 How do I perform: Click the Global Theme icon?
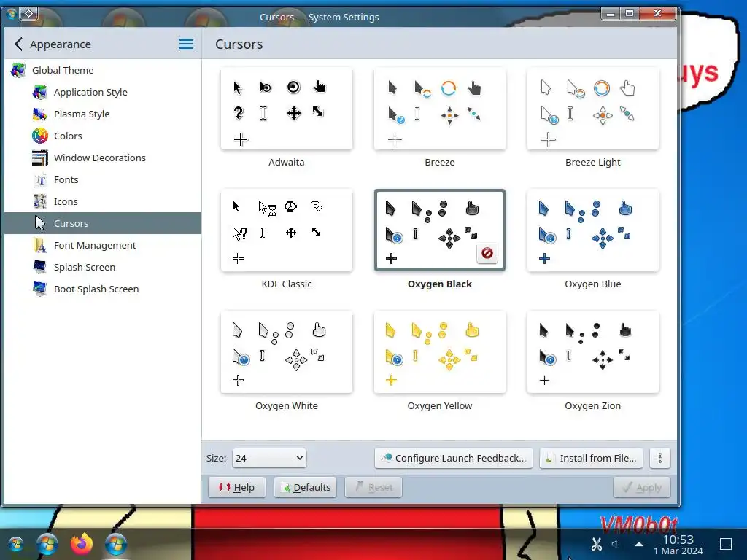click(x=18, y=71)
